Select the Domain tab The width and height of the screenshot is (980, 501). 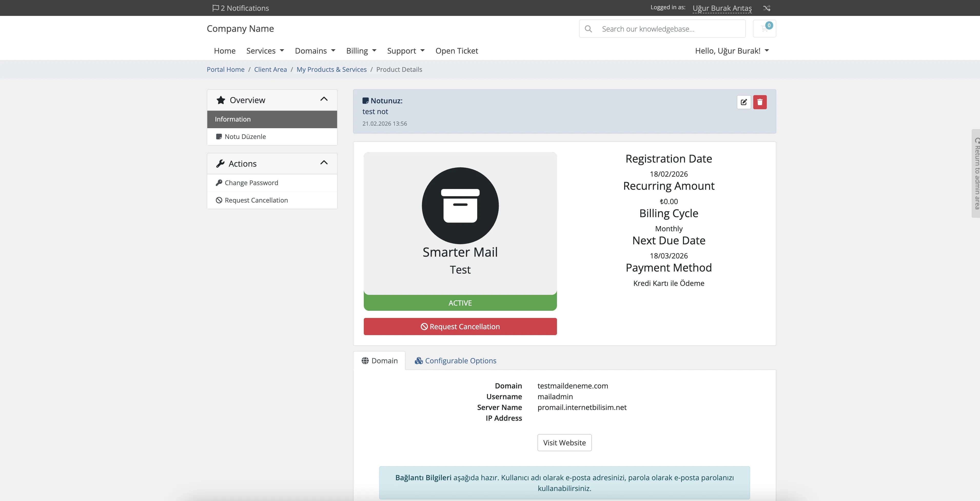coord(379,360)
